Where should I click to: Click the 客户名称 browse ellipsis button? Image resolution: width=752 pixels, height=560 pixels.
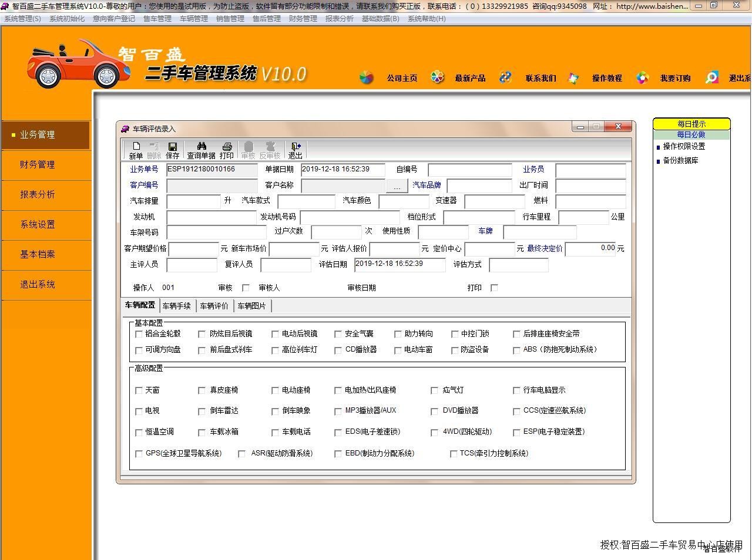point(397,186)
